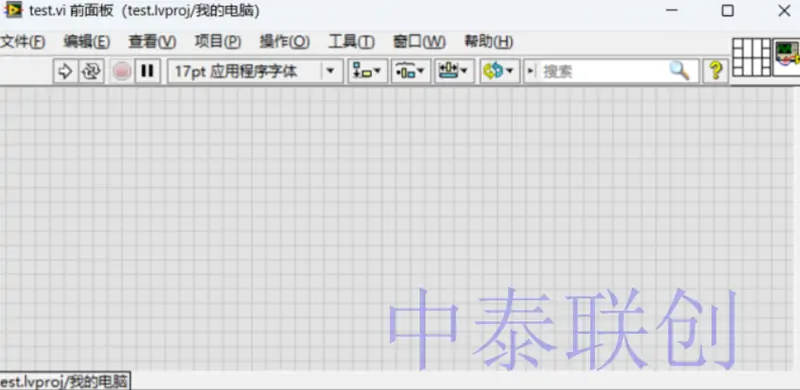Close the test.vi front panel window
Image resolution: width=800 pixels, height=390 pixels.
784,11
